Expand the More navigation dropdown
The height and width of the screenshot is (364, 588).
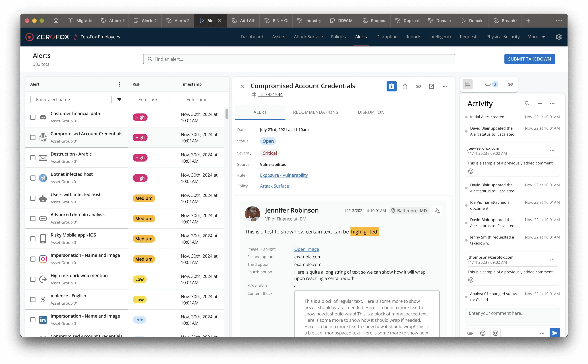[536, 37]
